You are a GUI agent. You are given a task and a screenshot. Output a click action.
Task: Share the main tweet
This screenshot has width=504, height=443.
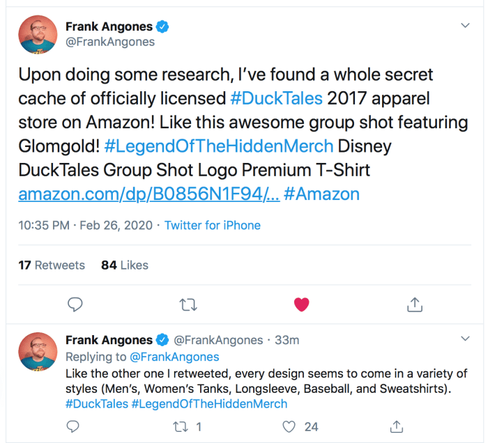coord(414,304)
